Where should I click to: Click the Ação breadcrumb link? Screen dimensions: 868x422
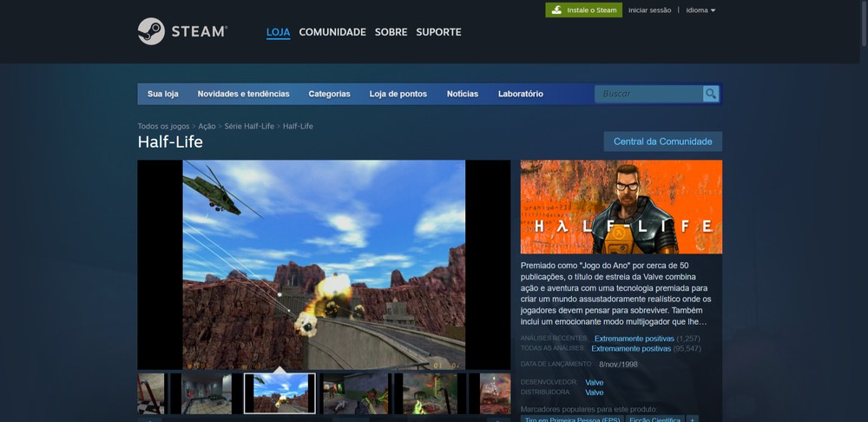(207, 126)
